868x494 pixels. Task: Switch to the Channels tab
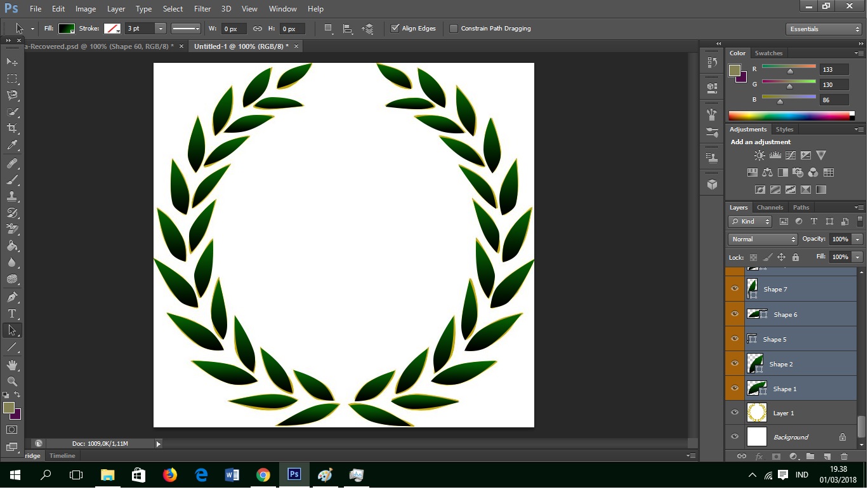770,208
